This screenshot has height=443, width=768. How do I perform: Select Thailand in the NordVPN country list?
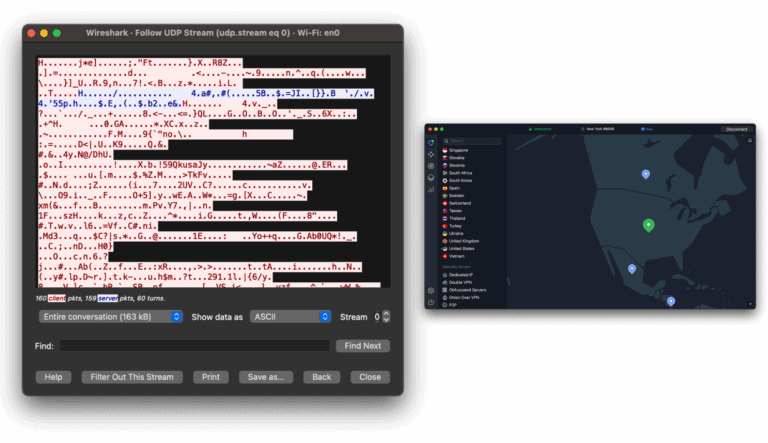454,219
